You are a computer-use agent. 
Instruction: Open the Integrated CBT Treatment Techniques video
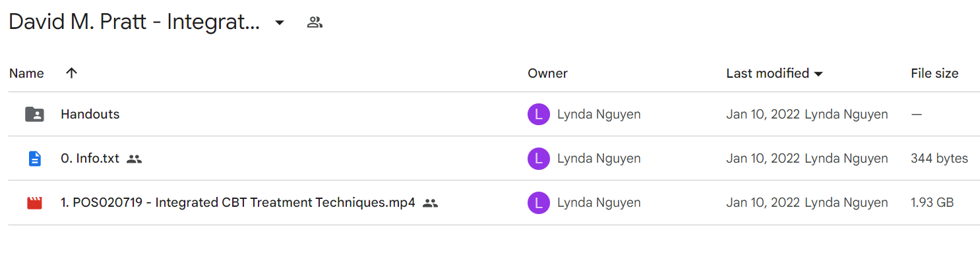pos(238,203)
